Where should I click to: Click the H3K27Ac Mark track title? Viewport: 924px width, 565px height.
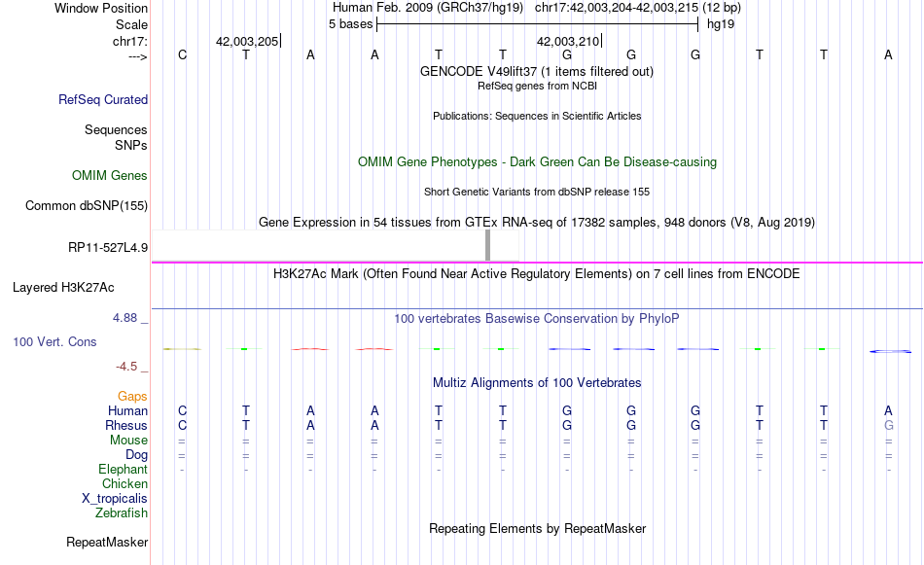(537, 274)
